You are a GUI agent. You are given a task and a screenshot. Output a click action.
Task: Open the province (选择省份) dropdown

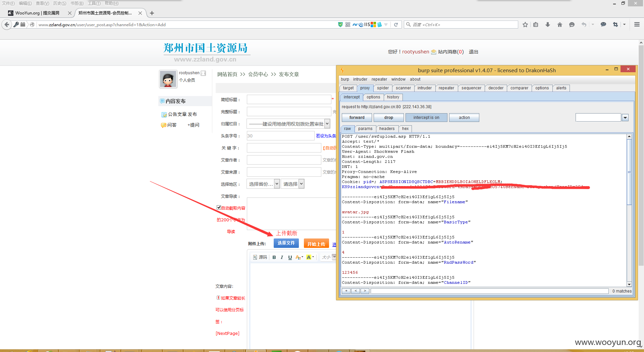[263, 184]
